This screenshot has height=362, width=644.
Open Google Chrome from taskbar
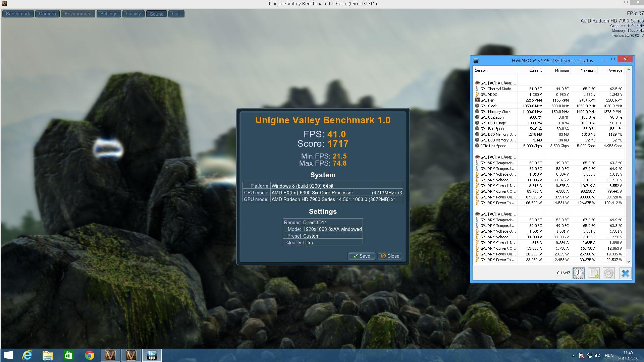[90, 355]
